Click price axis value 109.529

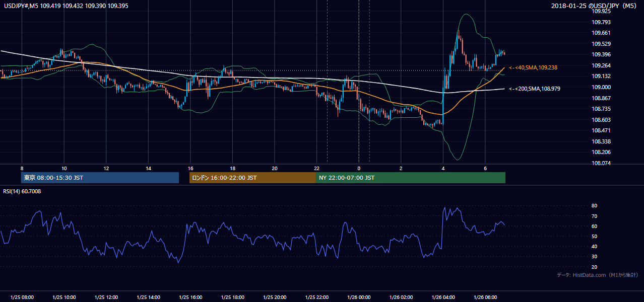coord(601,44)
